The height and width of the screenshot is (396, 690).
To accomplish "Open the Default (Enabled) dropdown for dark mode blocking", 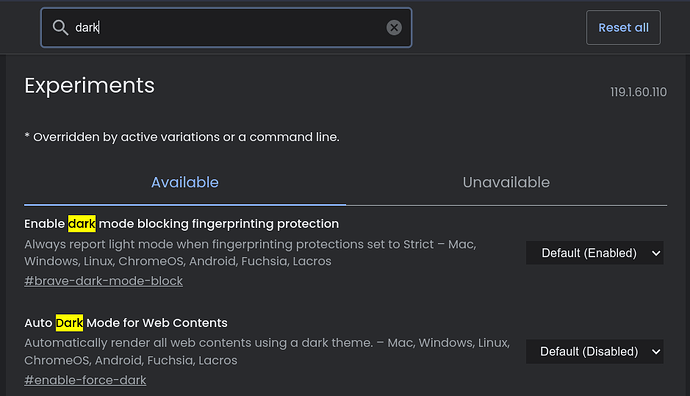I will pyautogui.click(x=595, y=253).
